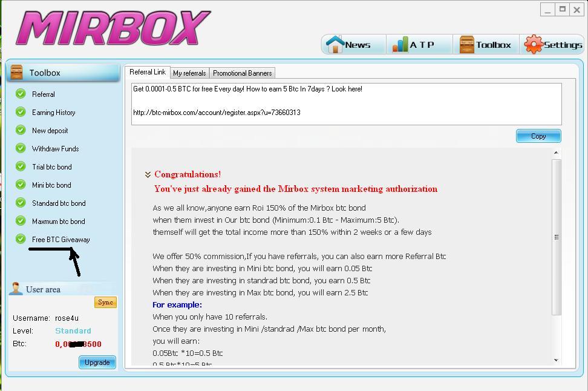Switch to the My referrals tab
588x391 pixels.
[x=189, y=73]
